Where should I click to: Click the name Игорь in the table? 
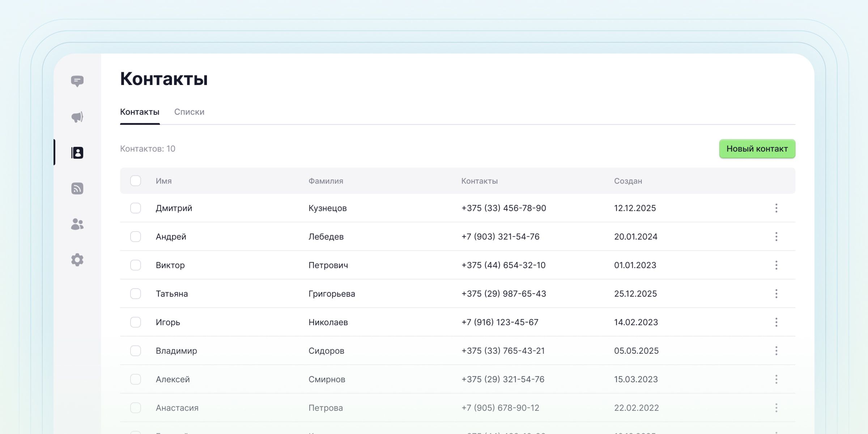point(168,323)
